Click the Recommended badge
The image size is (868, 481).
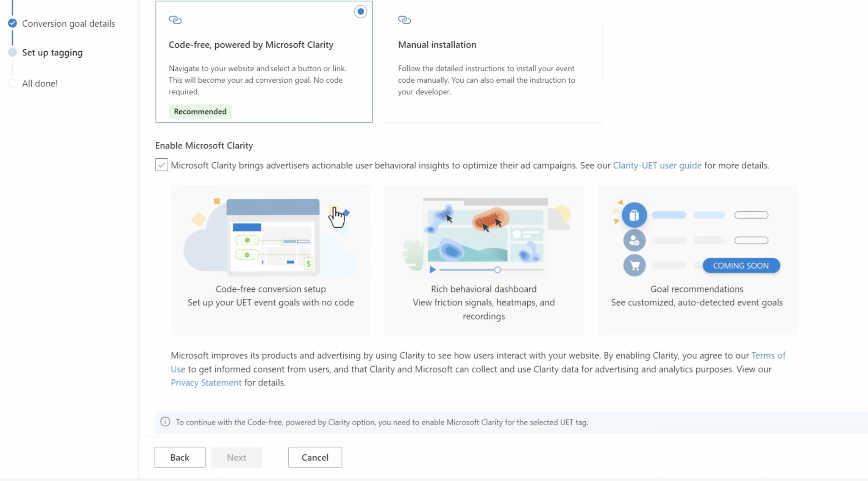200,112
